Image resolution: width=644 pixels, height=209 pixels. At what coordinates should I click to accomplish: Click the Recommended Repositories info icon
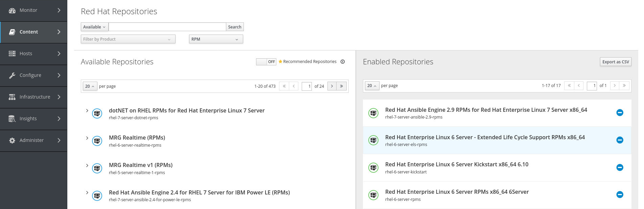(x=343, y=62)
